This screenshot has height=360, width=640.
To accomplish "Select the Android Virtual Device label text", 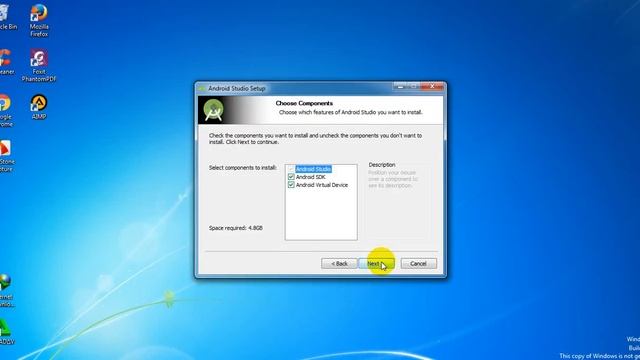I will tap(322, 185).
